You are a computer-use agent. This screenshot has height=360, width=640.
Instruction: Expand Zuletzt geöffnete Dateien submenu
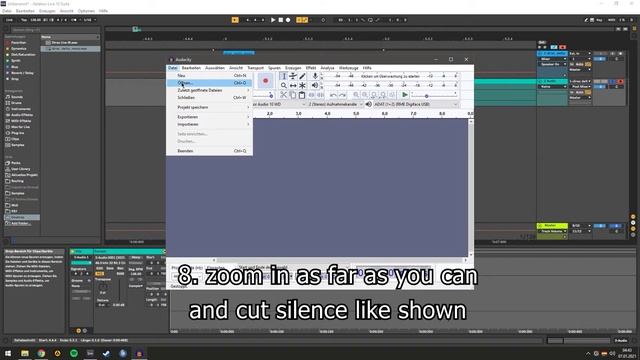[x=209, y=90]
